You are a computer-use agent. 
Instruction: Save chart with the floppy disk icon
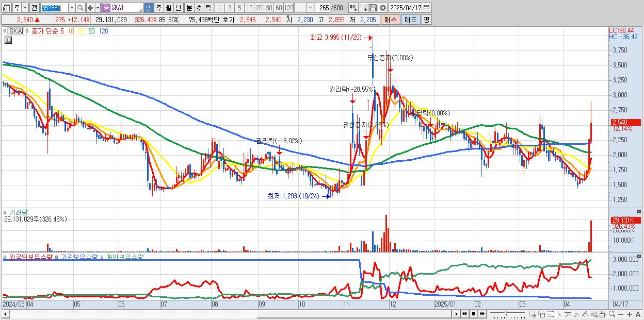click(x=373, y=8)
